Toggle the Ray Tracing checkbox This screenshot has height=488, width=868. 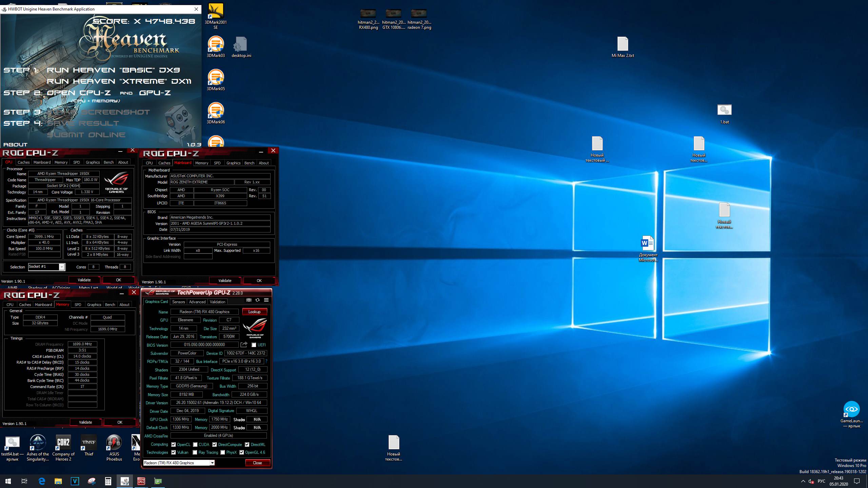pyautogui.click(x=195, y=452)
